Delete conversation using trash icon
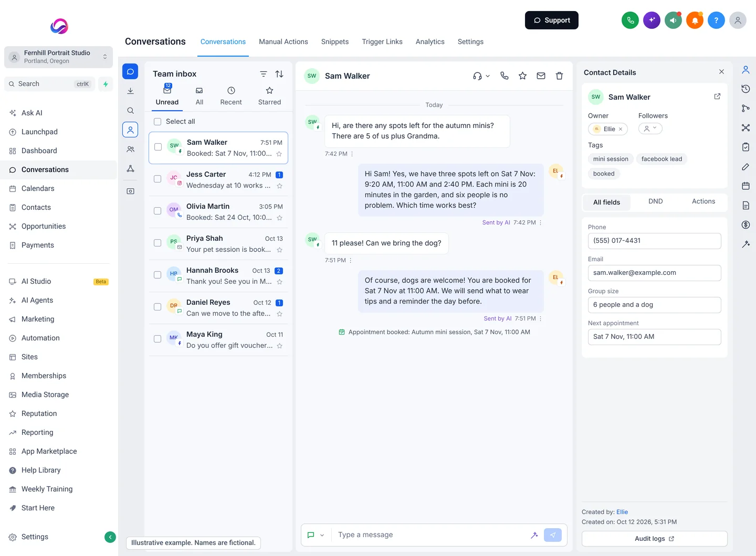756x556 pixels. click(x=559, y=76)
